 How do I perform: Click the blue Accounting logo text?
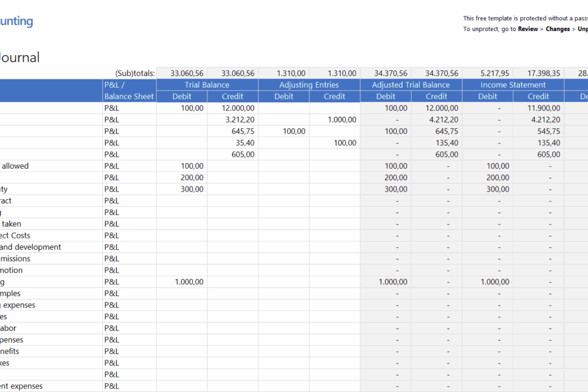[x=17, y=21]
